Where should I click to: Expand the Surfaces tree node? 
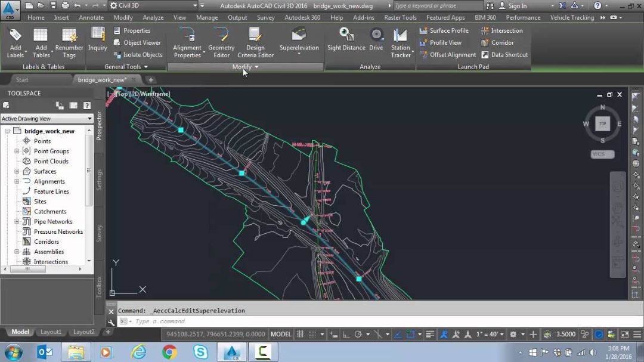(x=17, y=171)
